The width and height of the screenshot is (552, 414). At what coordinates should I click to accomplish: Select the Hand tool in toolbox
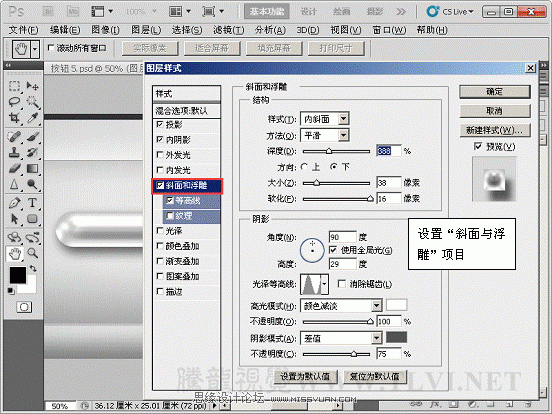point(15,253)
